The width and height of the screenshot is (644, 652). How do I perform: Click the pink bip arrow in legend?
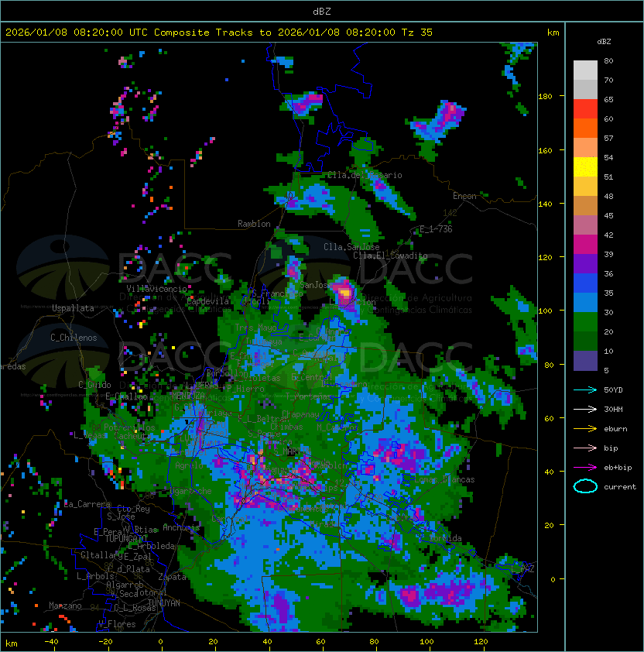585,448
